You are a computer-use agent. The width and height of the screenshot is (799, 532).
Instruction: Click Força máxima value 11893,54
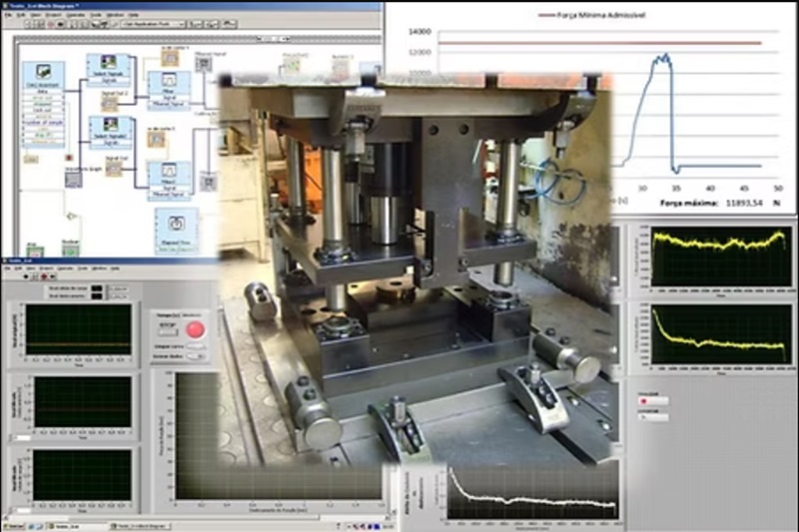click(x=744, y=203)
